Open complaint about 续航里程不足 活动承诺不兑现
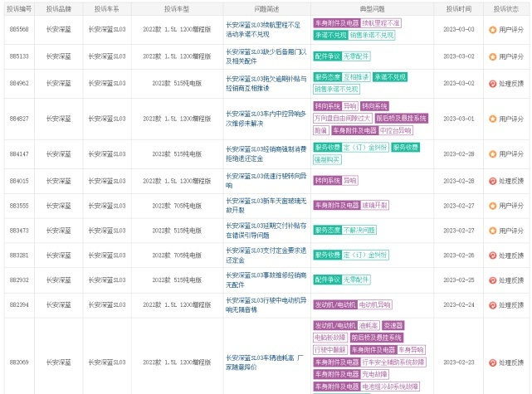Viewport: 532px width, 394px height. click(x=263, y=30)
